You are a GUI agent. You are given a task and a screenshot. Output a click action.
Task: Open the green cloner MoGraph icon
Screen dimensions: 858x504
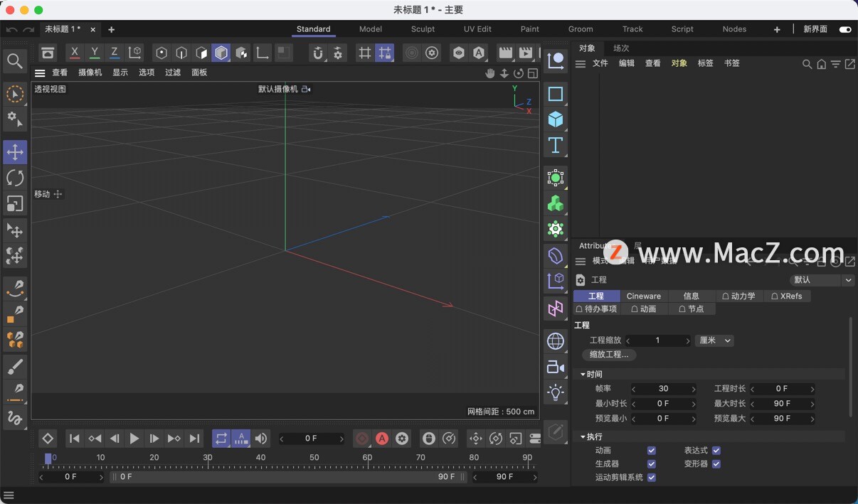556,203
